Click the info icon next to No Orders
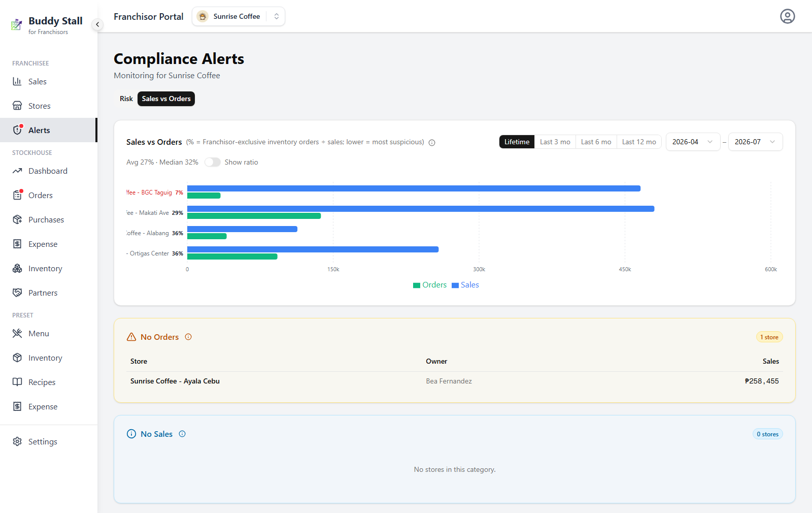 (188, 337)
